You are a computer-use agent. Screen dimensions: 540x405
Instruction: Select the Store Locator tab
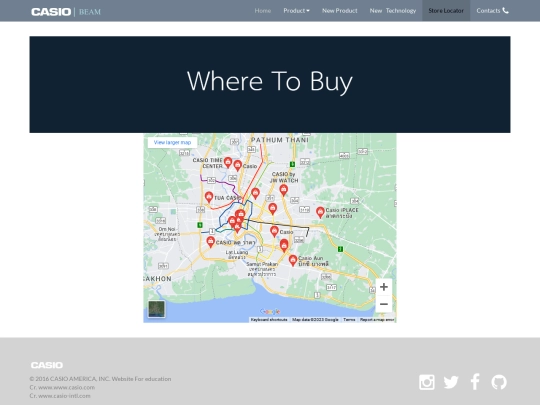click(446, 11)
